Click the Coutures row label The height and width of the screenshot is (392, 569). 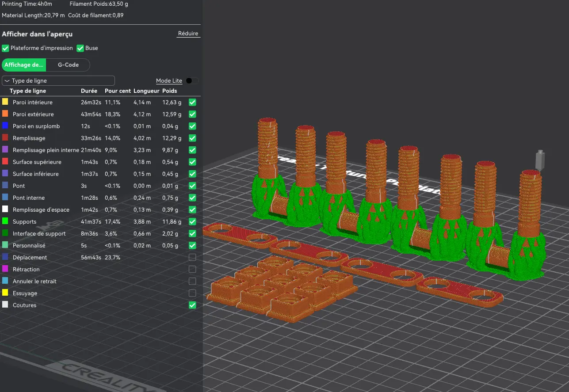[x=24, y=305]
